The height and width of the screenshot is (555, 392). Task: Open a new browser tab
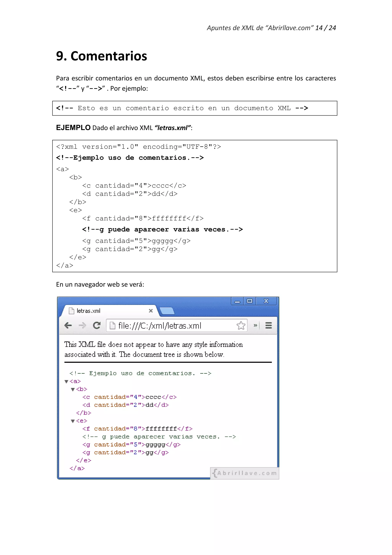pyautogui.click(x=167, y=311)
